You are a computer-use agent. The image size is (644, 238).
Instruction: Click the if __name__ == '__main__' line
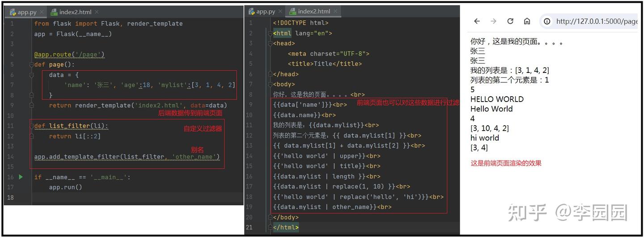tap(82, 177)
